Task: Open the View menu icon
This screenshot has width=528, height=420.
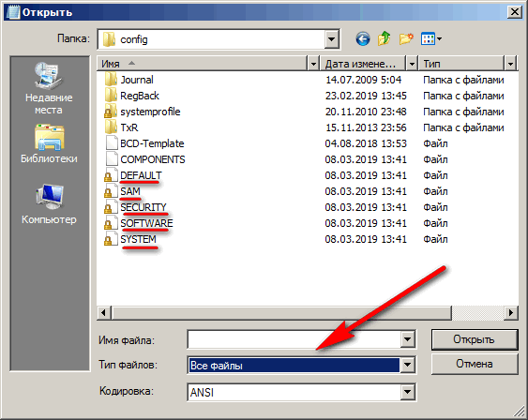Action: [431, 39]
